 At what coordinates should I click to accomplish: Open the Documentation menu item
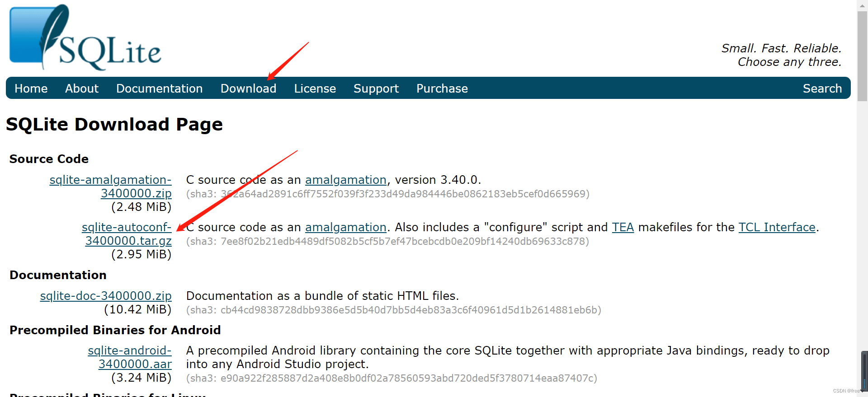point(159,89)
